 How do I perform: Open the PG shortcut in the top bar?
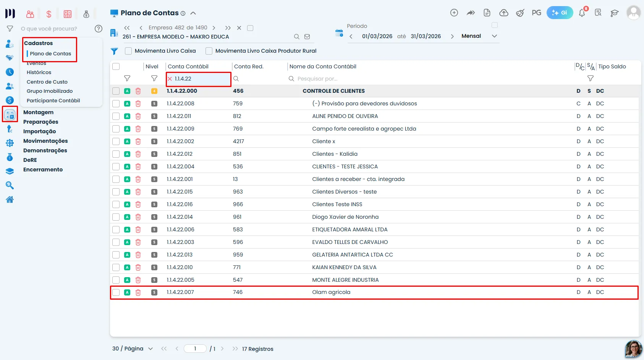(x=536, y=13)
